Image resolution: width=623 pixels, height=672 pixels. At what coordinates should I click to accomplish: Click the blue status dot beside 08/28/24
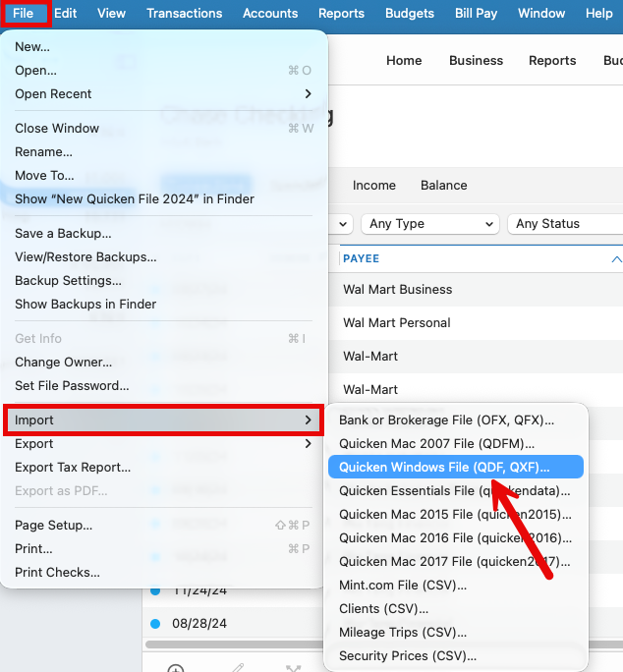point(155,624)
